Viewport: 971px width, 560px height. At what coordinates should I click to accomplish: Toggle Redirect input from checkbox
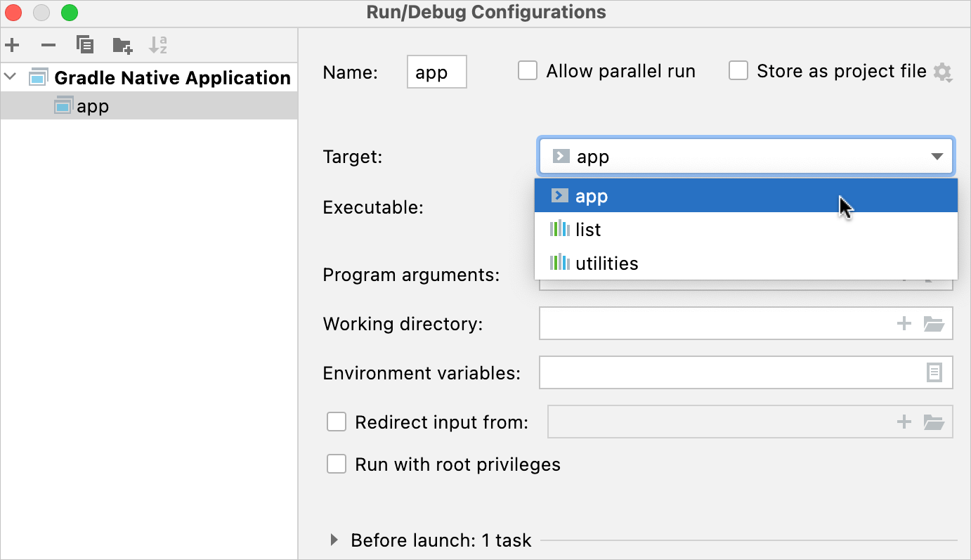click(337, 422)
